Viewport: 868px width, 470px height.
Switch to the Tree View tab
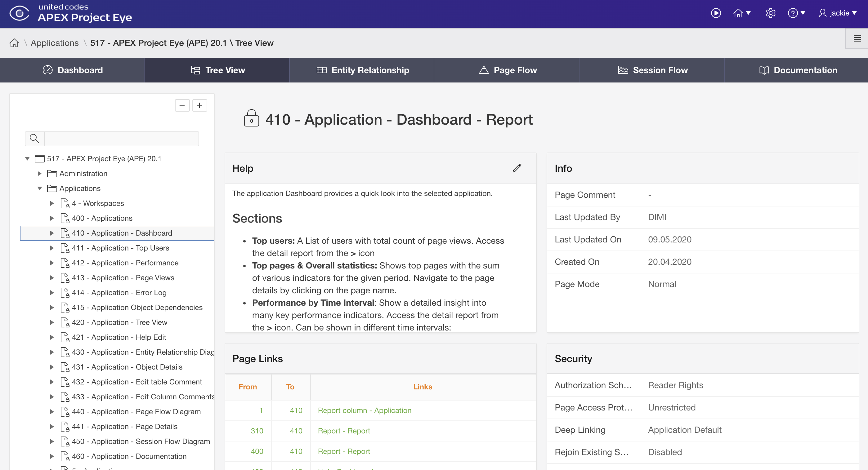(217, 70)
